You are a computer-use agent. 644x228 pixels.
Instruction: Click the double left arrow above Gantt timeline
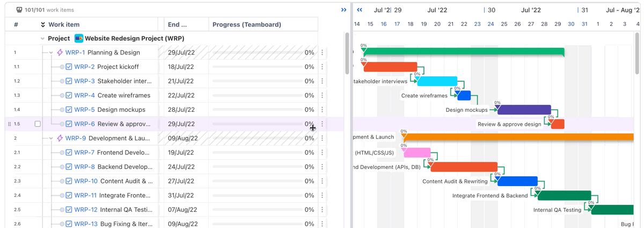pos(360,10)
